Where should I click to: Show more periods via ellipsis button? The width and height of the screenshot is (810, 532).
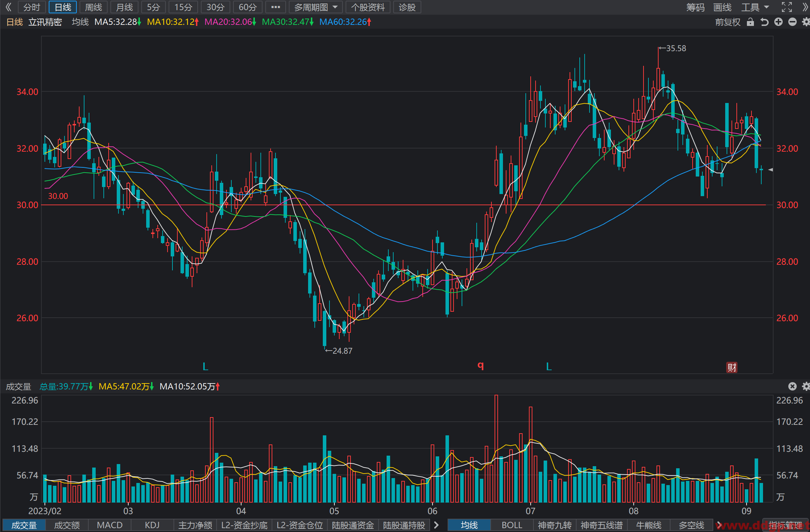(x=276, y=7)
